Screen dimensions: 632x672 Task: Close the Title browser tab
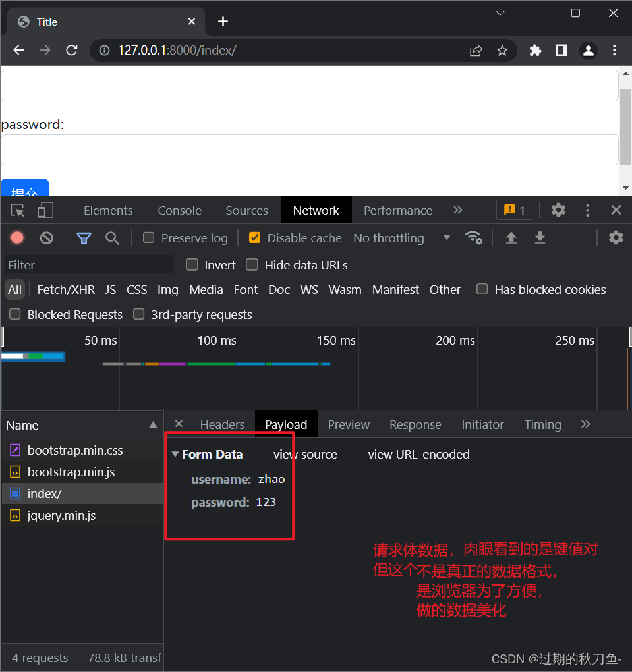pyautogui.click(x=192, y=22)
